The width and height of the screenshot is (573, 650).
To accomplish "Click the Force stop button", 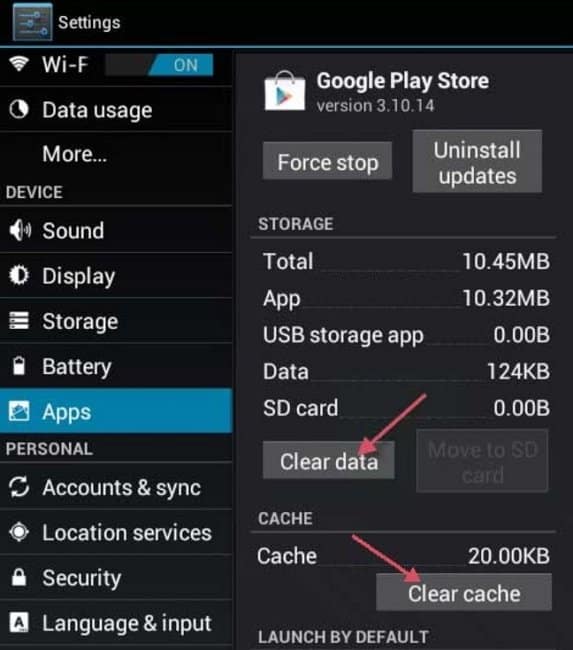I will coord(328,161).
